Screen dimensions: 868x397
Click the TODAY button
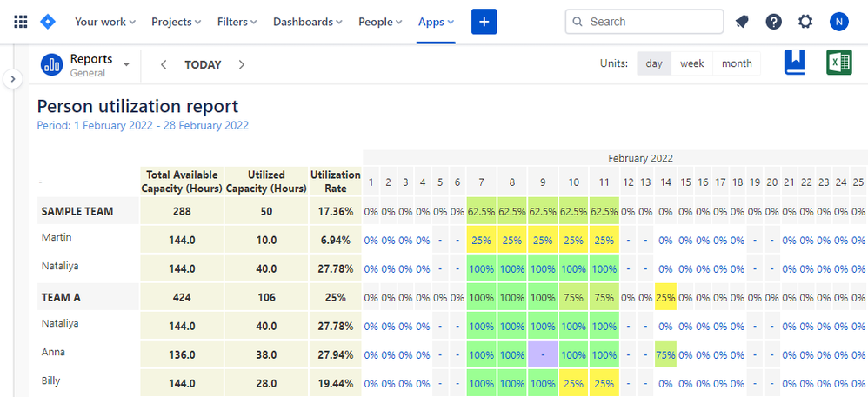click(203, 64)
